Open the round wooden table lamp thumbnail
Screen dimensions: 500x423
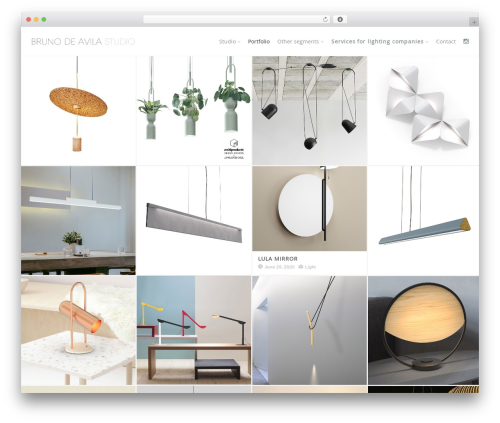[x=424, y=330]
